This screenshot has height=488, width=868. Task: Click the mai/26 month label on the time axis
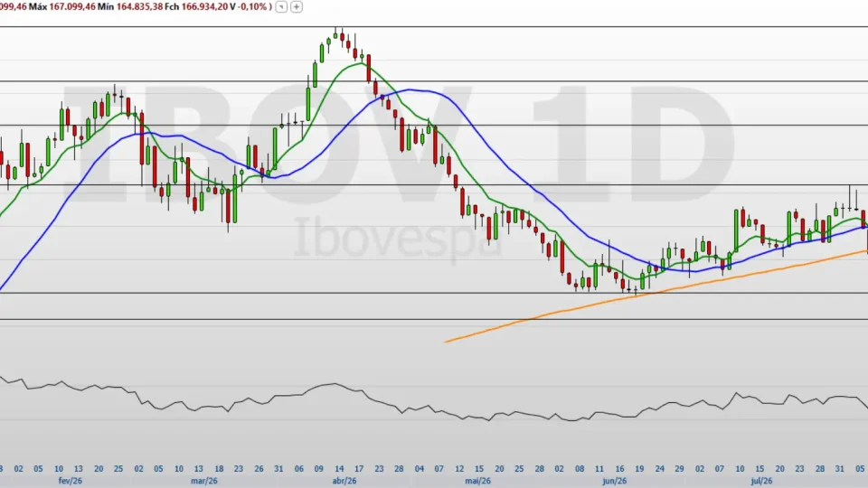point(477,480)
